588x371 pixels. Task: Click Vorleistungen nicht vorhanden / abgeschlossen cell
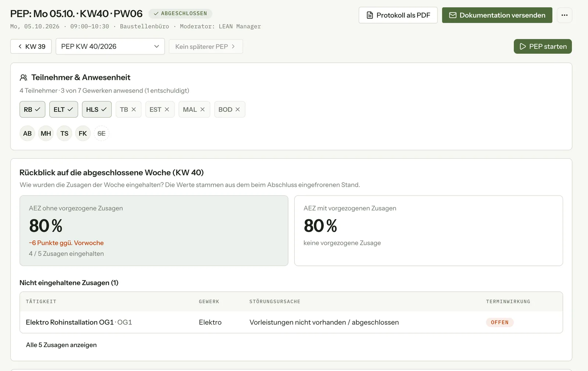324,322
